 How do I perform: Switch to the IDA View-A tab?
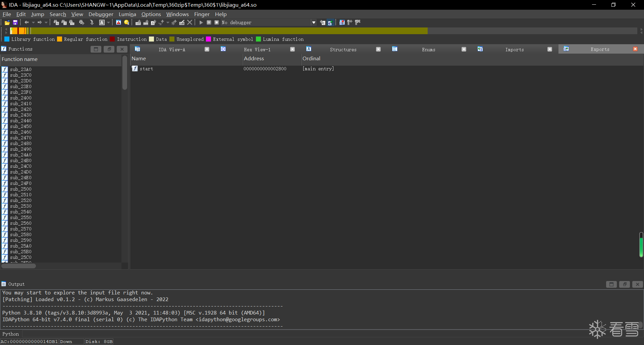(x=172, y=50)
